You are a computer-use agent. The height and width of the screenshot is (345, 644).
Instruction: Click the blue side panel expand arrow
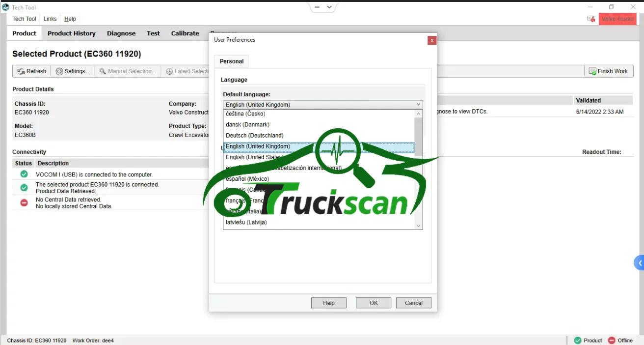click(x=639, y=263)
